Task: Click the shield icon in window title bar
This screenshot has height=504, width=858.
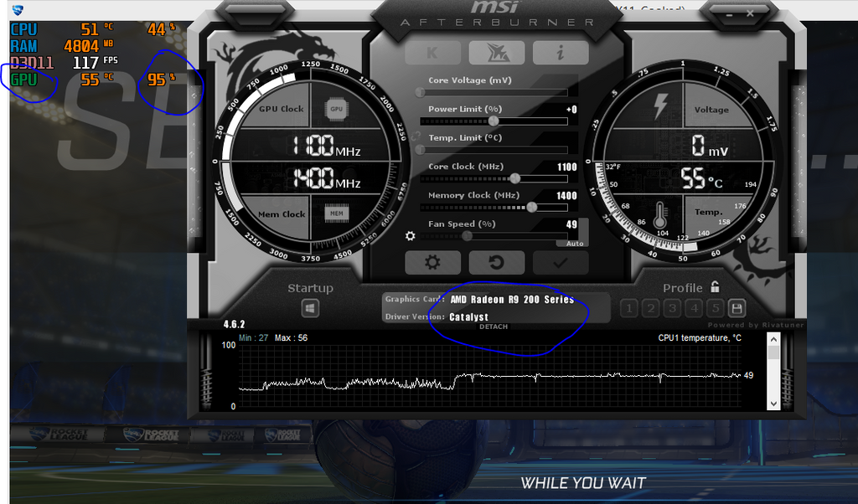Action: pos(18,10)
